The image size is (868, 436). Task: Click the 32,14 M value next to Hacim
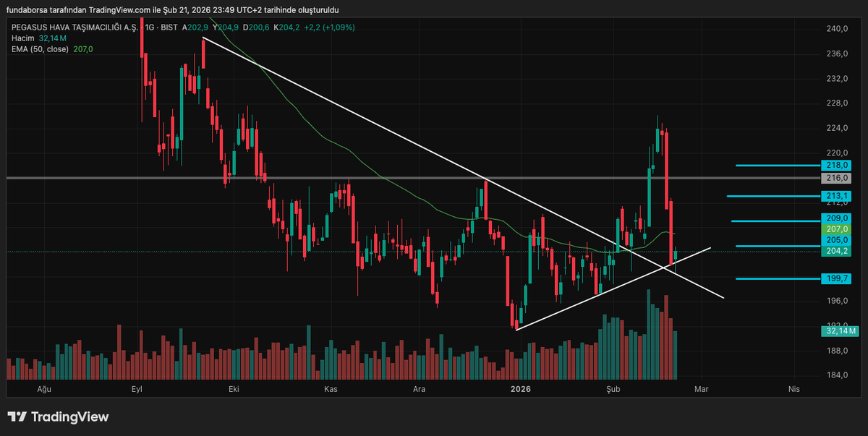(53, 38)
